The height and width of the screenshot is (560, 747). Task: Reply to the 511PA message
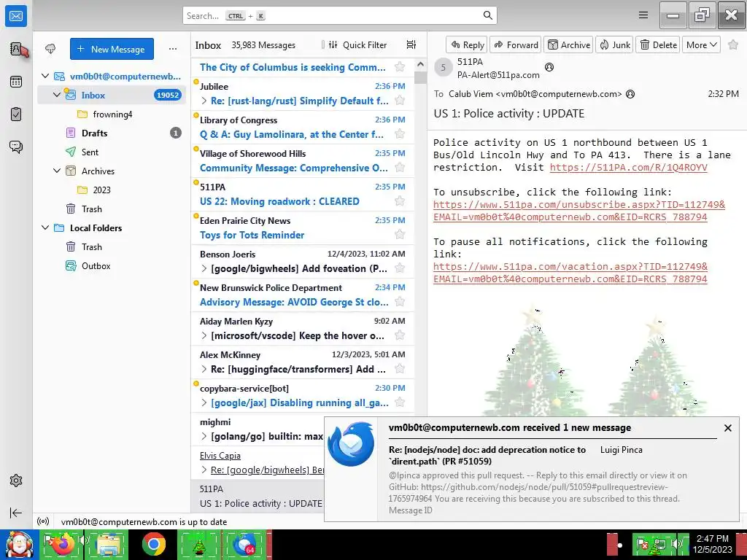(467, 44)
